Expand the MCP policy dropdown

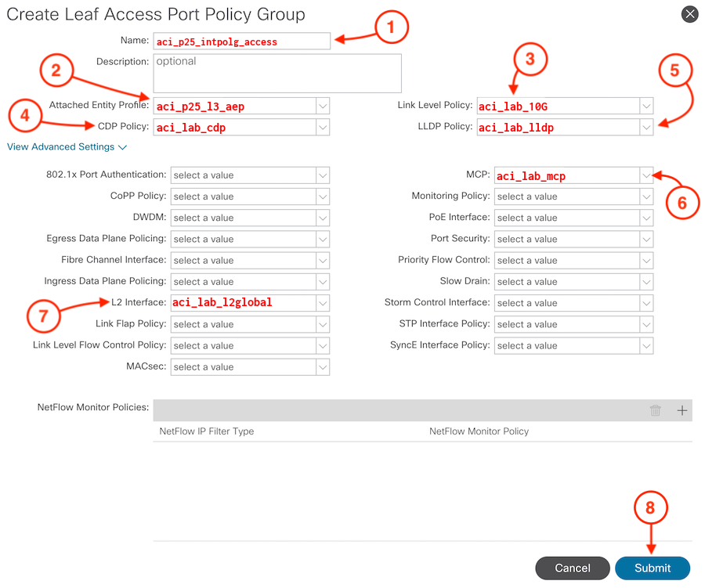click(x=645, y=175)
